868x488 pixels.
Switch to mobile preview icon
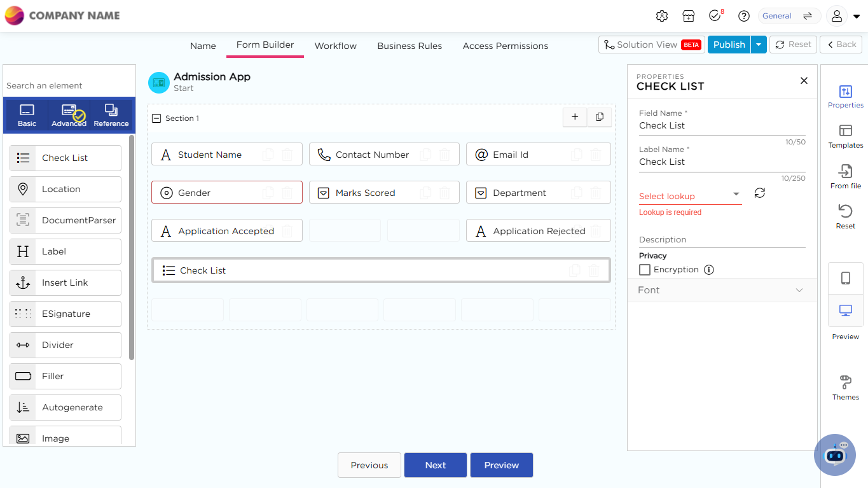[845, 278]
